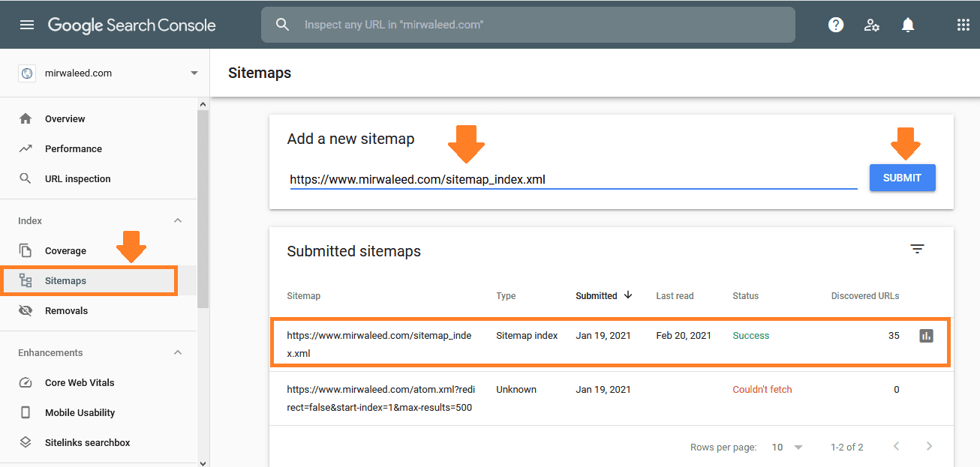Go to the next page of rows

[x=929, y=446]
